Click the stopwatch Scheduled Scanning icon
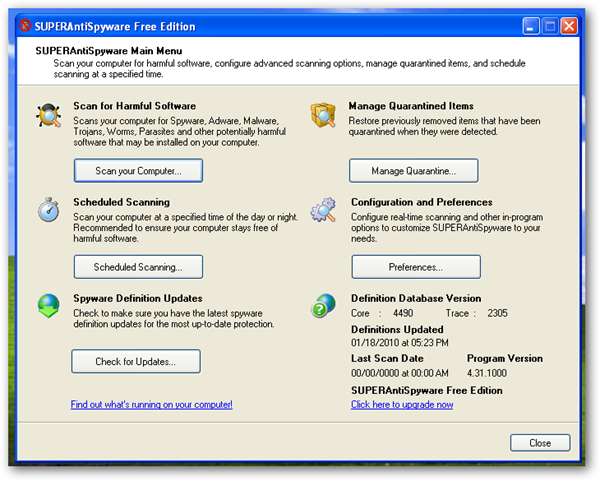The width and height of the screenshot is (600, 481). tap(49, 210)
